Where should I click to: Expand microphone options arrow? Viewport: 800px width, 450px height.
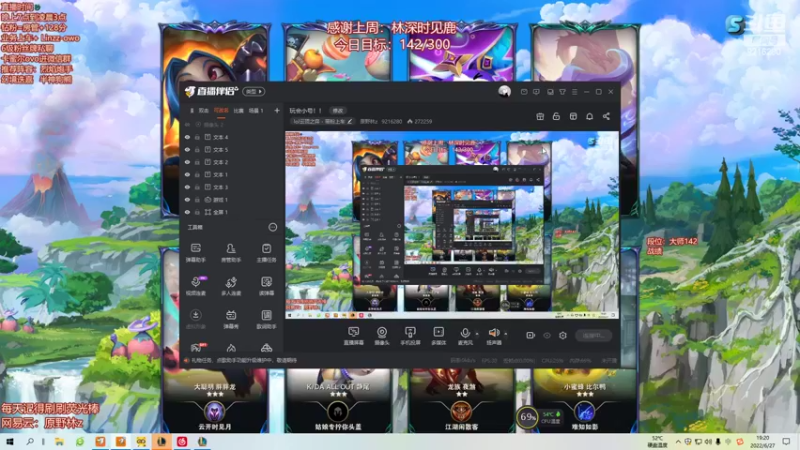tap(477, 334)
